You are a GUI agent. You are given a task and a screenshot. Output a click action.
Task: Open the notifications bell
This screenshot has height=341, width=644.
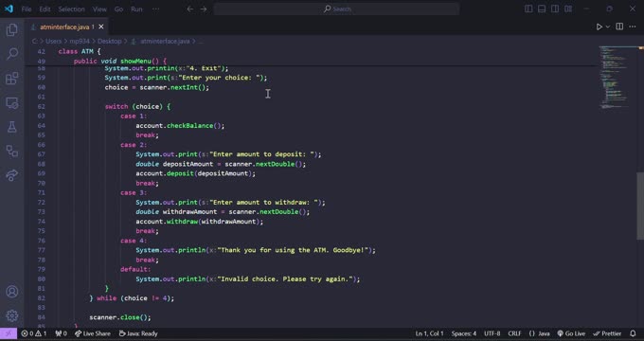coord(633,333)
